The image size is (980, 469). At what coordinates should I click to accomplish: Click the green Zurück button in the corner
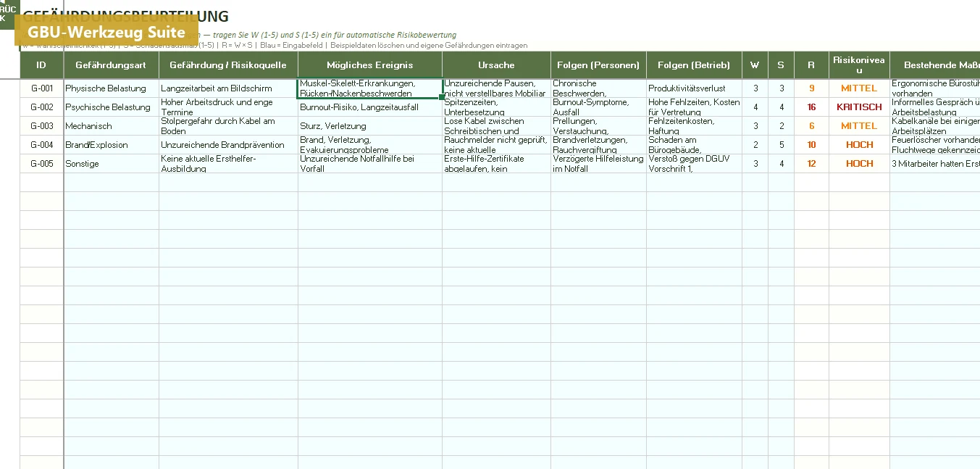9,14
